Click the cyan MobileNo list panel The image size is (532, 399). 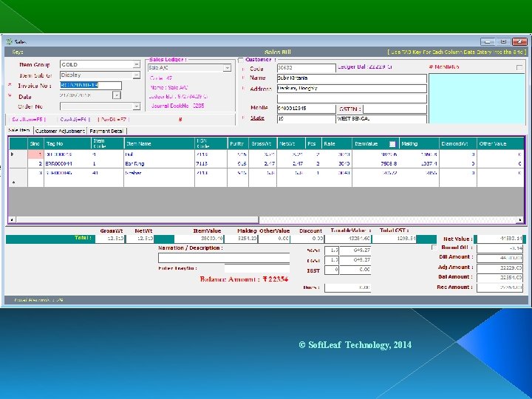point(477,98)
